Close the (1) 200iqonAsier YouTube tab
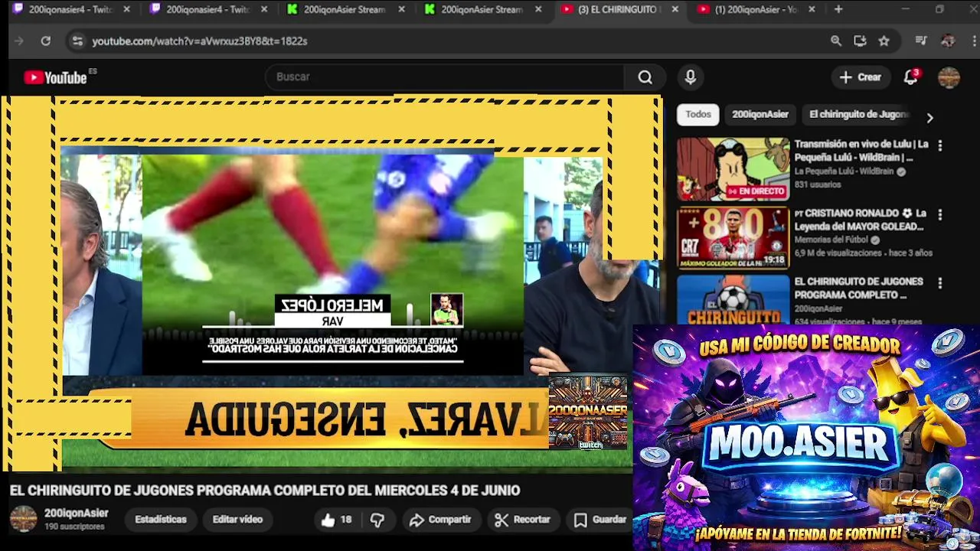Viewport: 980px width, 551px height. tap(812, 10)
